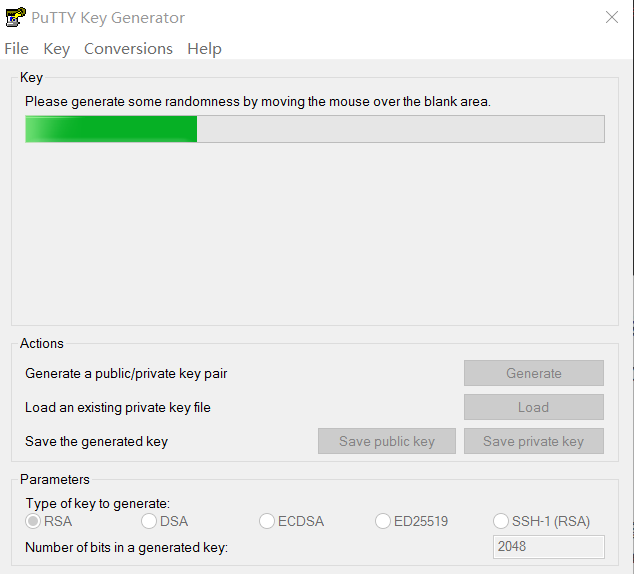This screenshot has width=634, height=574.
Task: Close the PuTTY Key Generator window
Action: click(612, 17)
